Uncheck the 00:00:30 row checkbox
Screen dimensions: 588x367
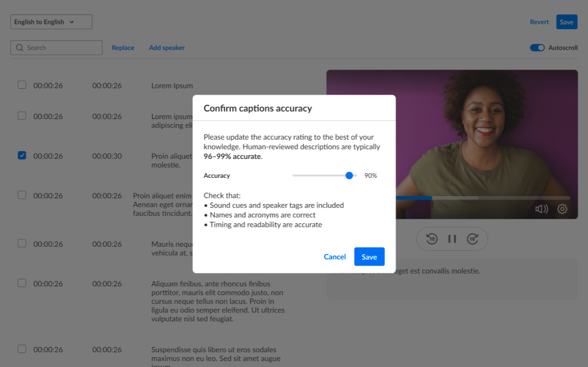coord(22,155)
